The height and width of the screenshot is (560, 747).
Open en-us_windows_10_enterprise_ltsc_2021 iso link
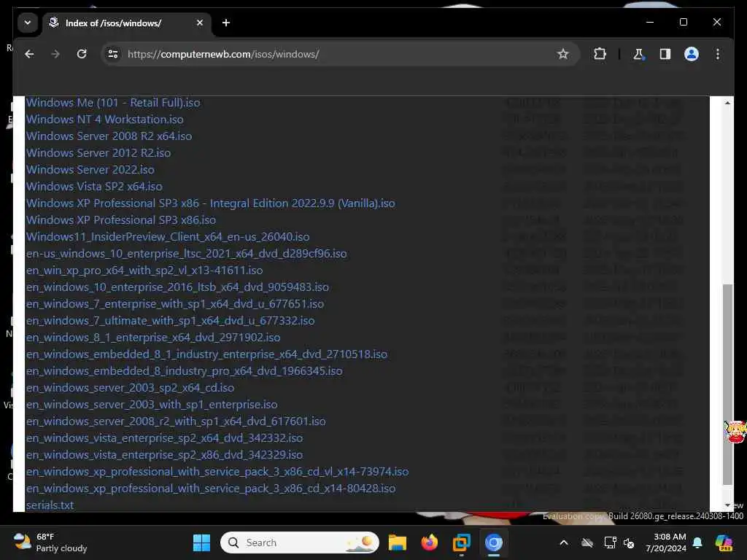[x=186, y=253]
